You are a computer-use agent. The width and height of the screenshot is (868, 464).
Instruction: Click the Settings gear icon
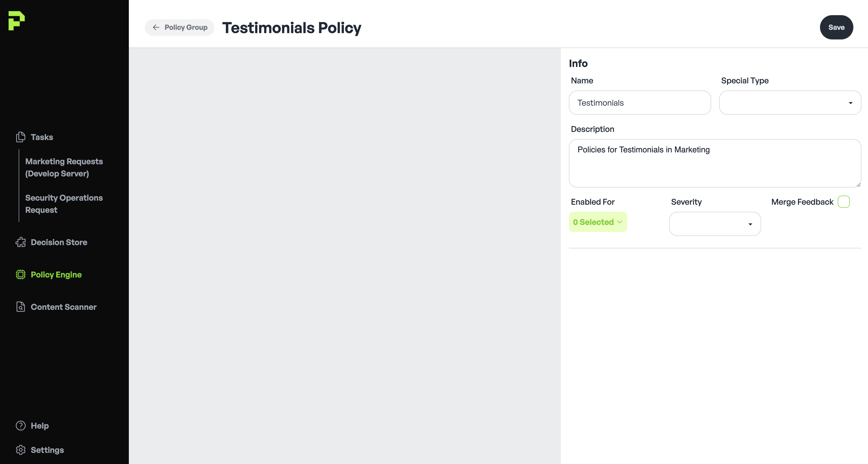pos(20,450)
